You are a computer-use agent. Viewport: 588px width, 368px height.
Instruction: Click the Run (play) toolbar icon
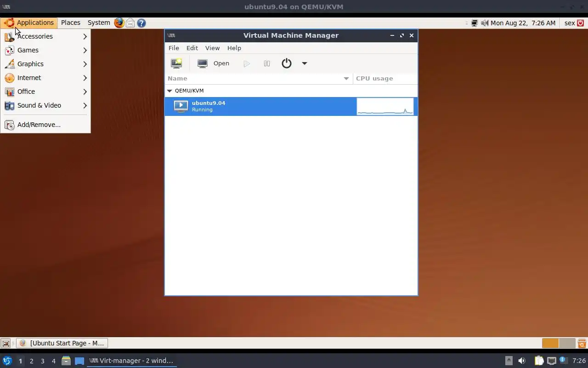[x=247, y=63]
